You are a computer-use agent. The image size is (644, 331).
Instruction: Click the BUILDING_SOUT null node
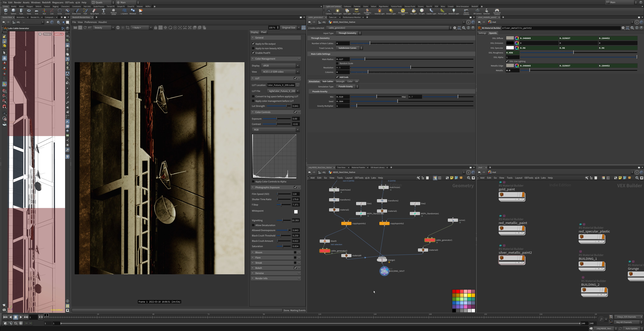pos(384,271)
